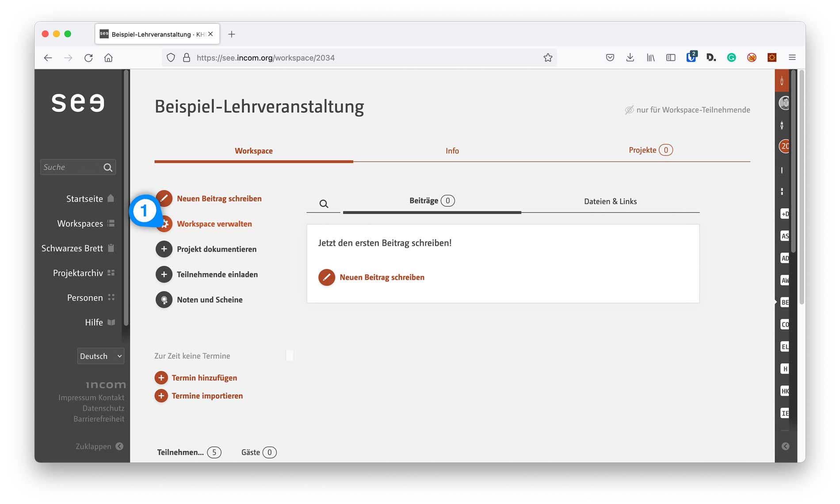Open the Gäste tab
This screenshot has width=840, height=504.
coord(259,452)
